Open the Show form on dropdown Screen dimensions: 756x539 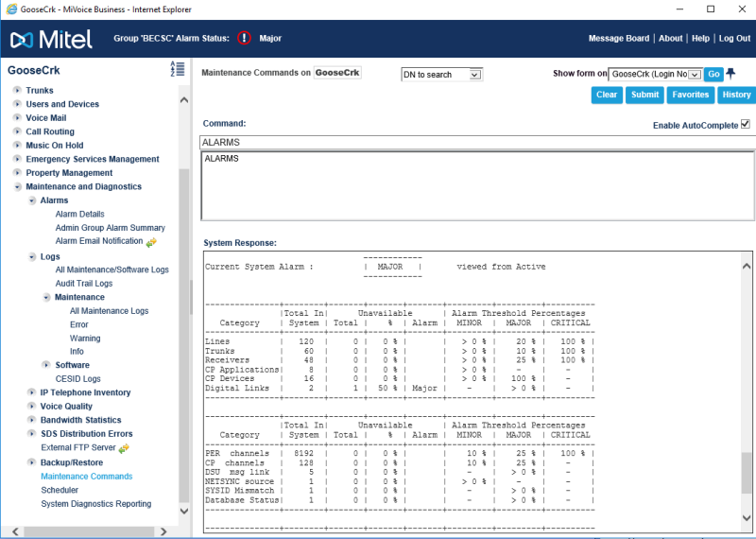[654, 74]
